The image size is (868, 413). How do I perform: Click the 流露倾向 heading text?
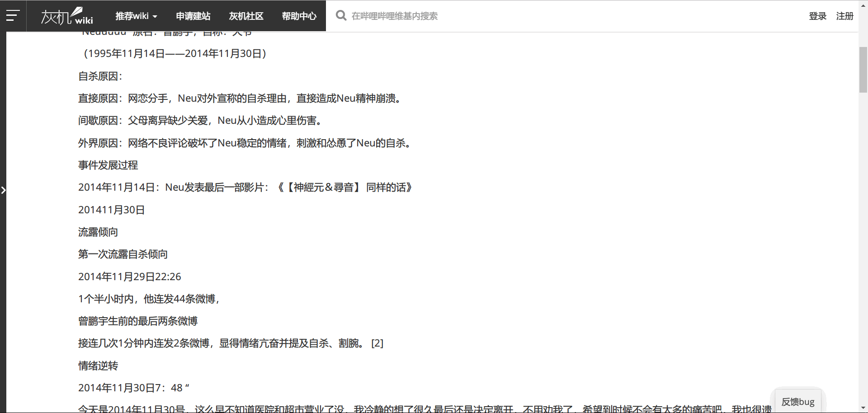[x=98, y=232]
